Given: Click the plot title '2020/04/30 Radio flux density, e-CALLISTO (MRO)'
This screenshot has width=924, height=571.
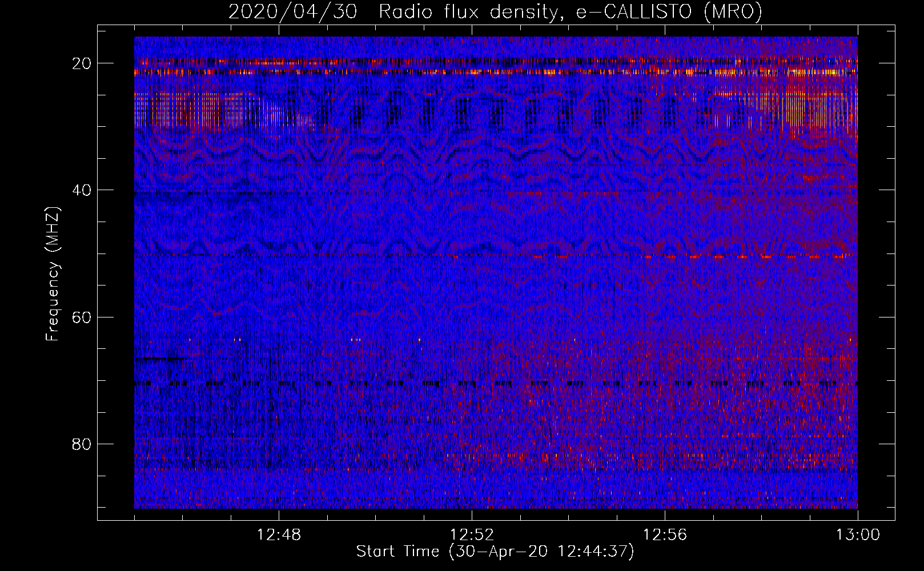Looking at the screenshot, I should pos(495,11).
